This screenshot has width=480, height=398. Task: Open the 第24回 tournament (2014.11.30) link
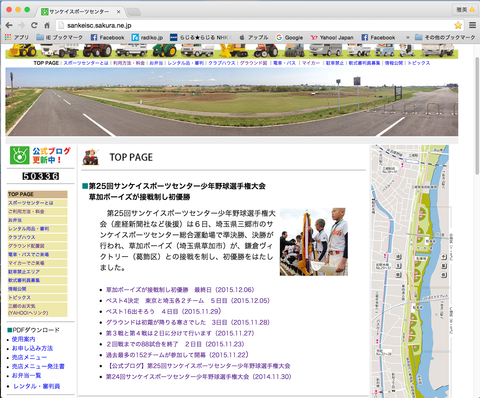[x=199, y=377]
